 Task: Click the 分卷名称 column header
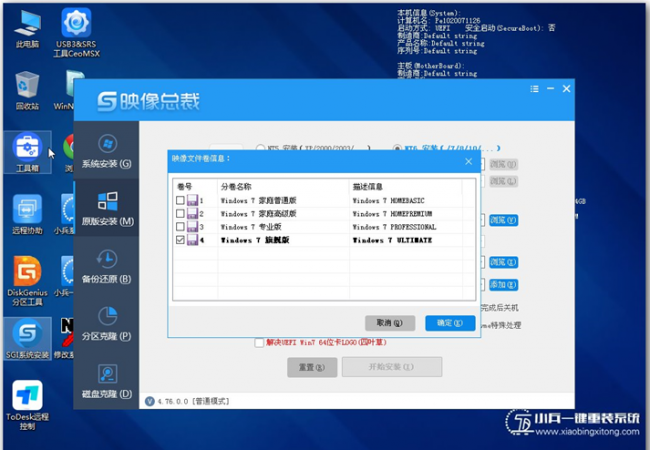(x=236, y=186)
